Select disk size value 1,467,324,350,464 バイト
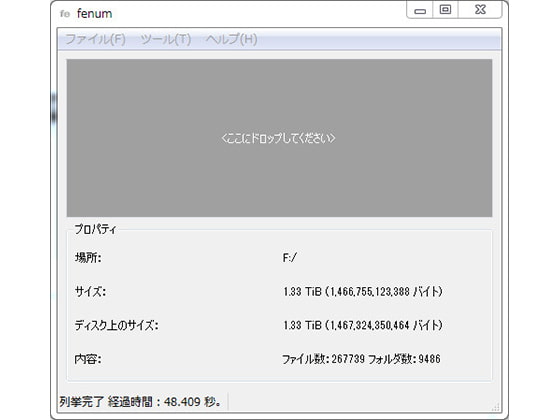Screen dimensions: 560x420 pos(363,325)
